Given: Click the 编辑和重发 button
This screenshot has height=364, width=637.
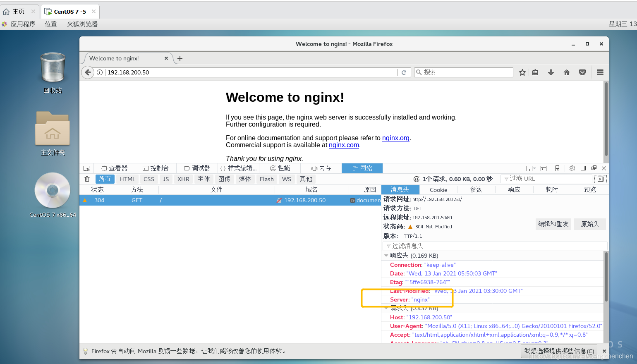Looking at the screenshot, I should click(x=553, y=224).
